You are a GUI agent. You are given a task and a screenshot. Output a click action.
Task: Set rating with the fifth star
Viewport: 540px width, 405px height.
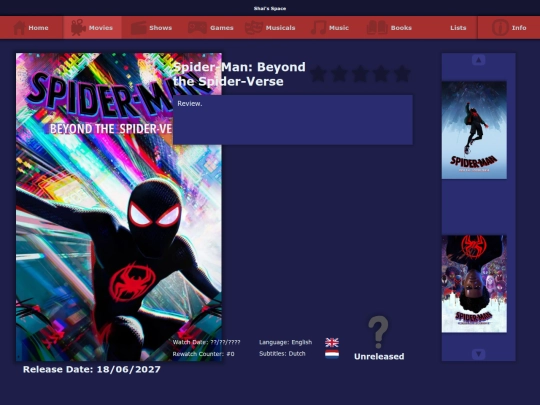tap(402, 74)
